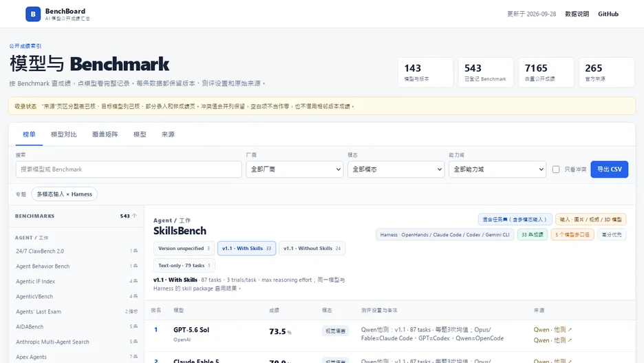Click the 公开成绩索引 breadcrumb text

point(25,46)
